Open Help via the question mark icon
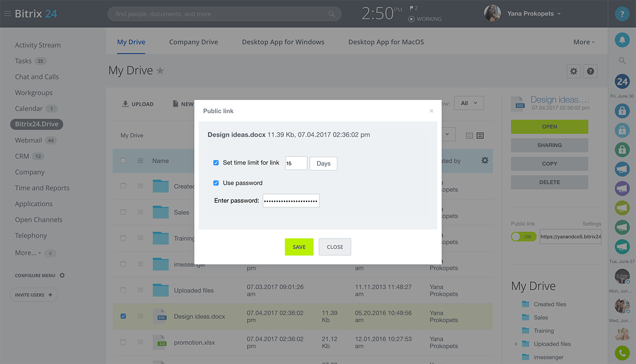This screenshot has height=364, width=636. (x=622, y=14)
